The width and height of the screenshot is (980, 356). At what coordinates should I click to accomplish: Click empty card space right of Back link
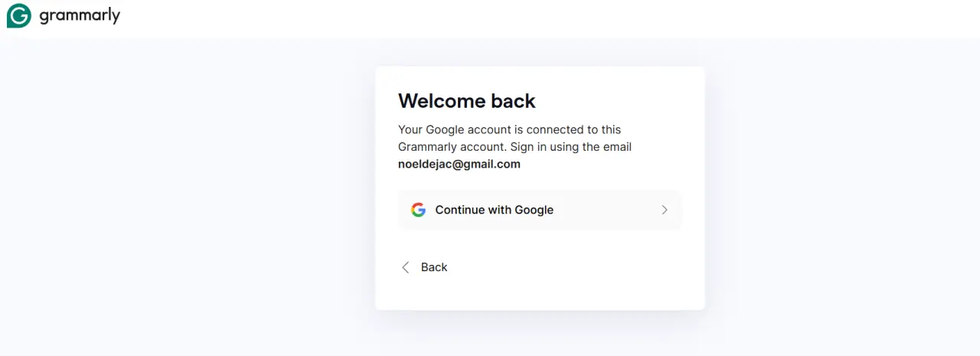574,267
